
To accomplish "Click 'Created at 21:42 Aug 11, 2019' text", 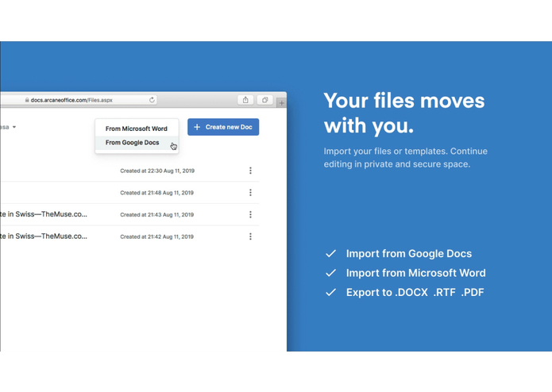I will pyautogui.click(x=157, y=236).
